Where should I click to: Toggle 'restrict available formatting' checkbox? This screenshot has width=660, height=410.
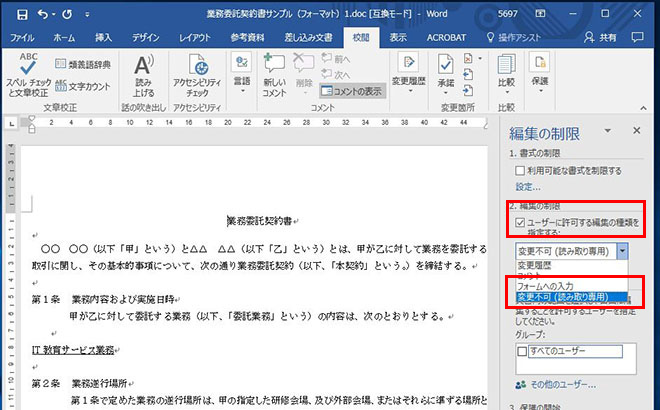[x=520, y=171]
